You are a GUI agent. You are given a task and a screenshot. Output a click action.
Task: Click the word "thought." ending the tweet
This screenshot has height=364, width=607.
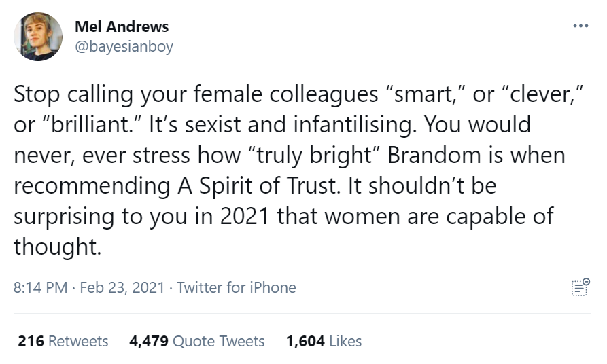(x=58, y=247)
